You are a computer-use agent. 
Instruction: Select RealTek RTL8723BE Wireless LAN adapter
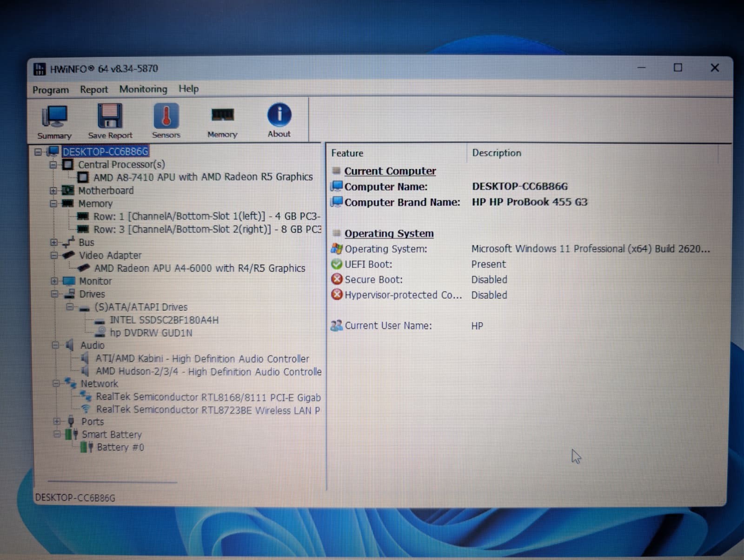click(208, 410)
